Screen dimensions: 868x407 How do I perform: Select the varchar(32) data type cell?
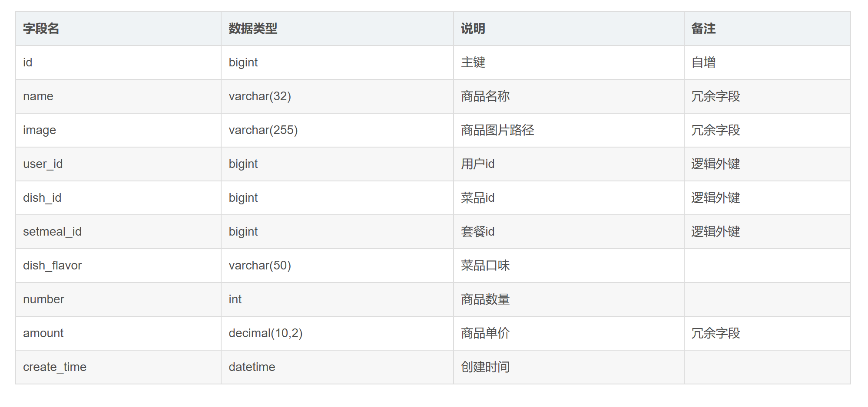coord(337,96)
